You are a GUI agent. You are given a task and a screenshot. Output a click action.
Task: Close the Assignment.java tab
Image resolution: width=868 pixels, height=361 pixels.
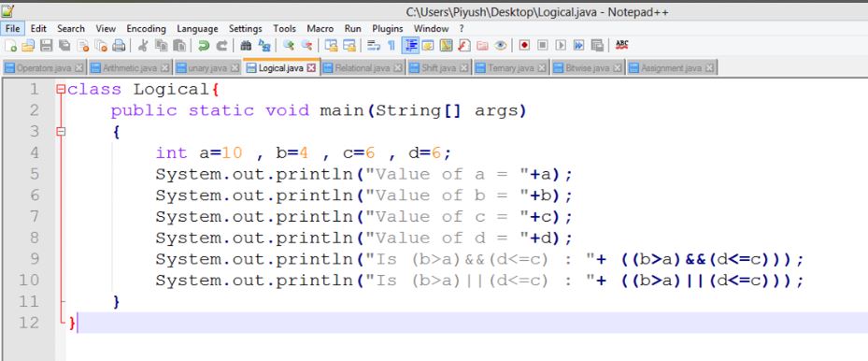point(710,68)
